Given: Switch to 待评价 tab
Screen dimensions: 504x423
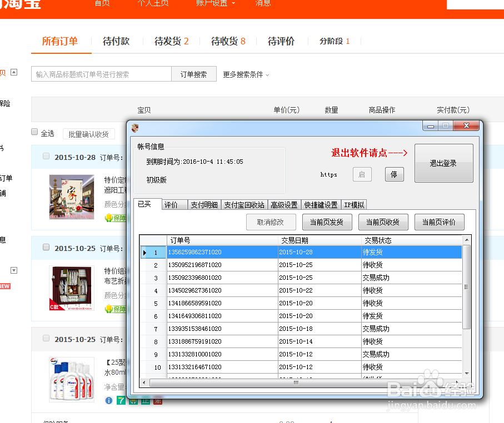Looking at the screenshot, I should [281, 41].
